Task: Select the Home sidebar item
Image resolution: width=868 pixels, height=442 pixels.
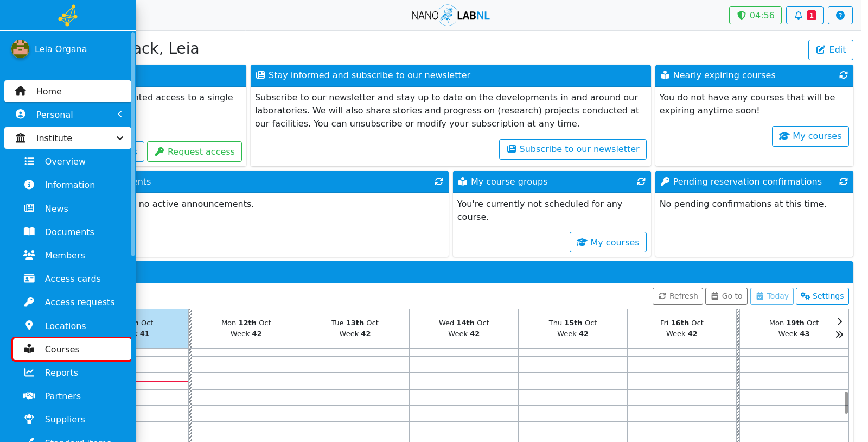Action: point(68,91)
